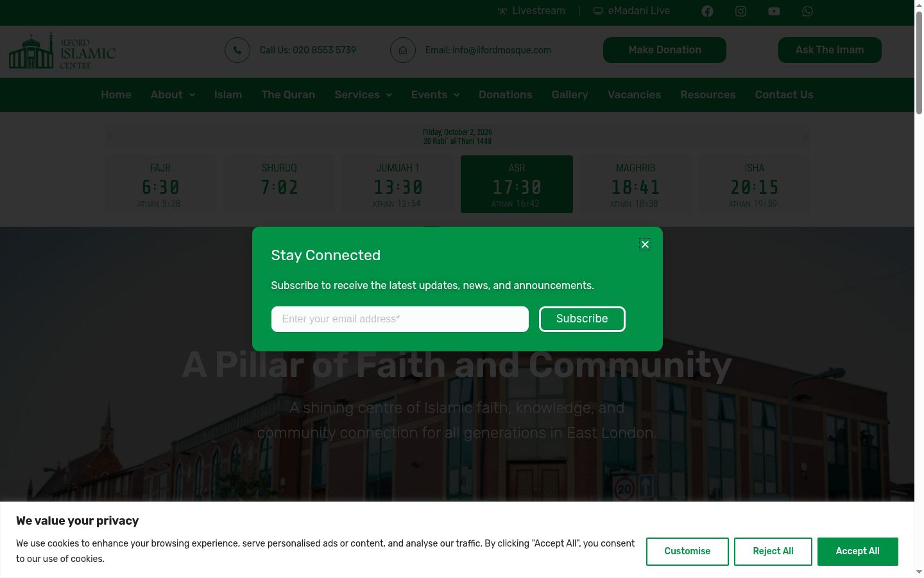
Task: Select the Jumuah 1 prayer card
Action: (398, 184)
